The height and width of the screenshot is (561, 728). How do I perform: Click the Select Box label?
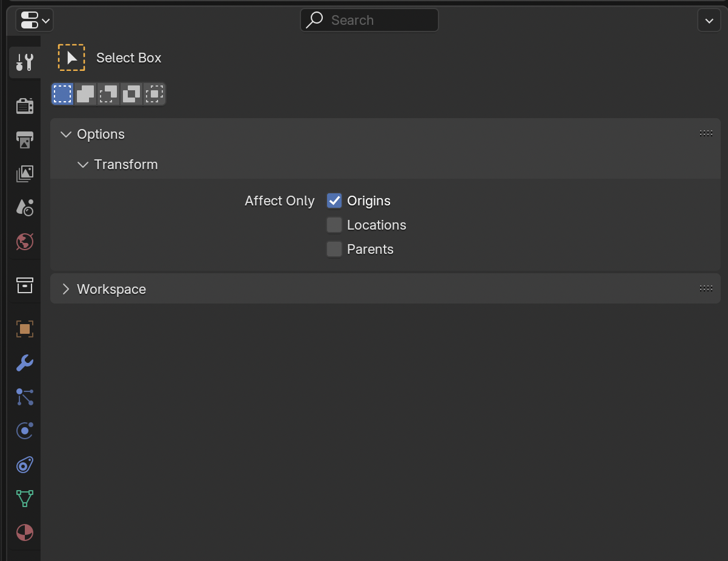click(129, 58)
